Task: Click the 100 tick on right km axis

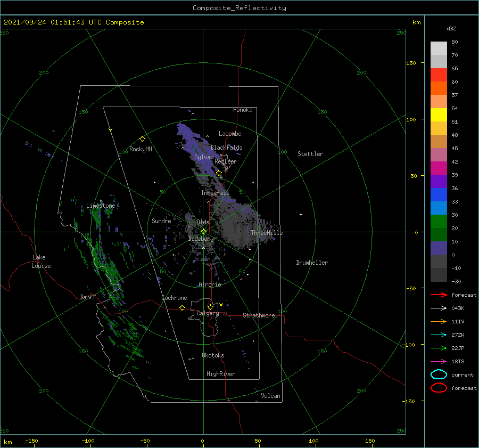Action: point(411,119)
